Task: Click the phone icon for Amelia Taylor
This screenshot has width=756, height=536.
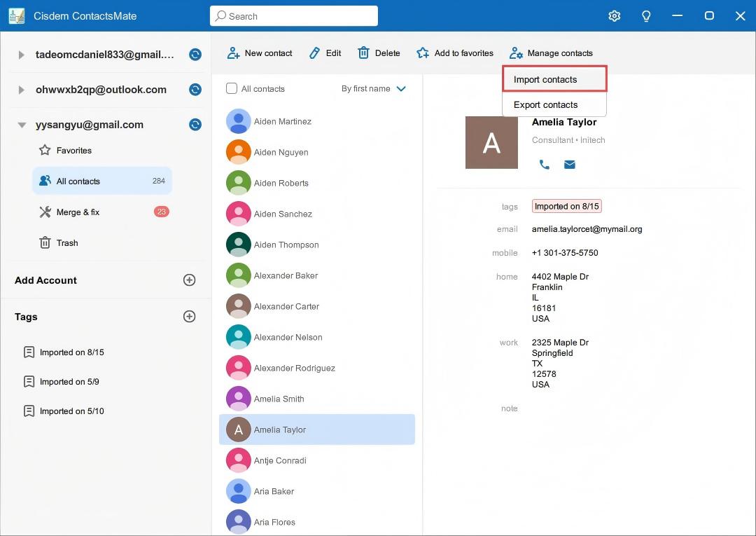Action: (x=545, y=165)
